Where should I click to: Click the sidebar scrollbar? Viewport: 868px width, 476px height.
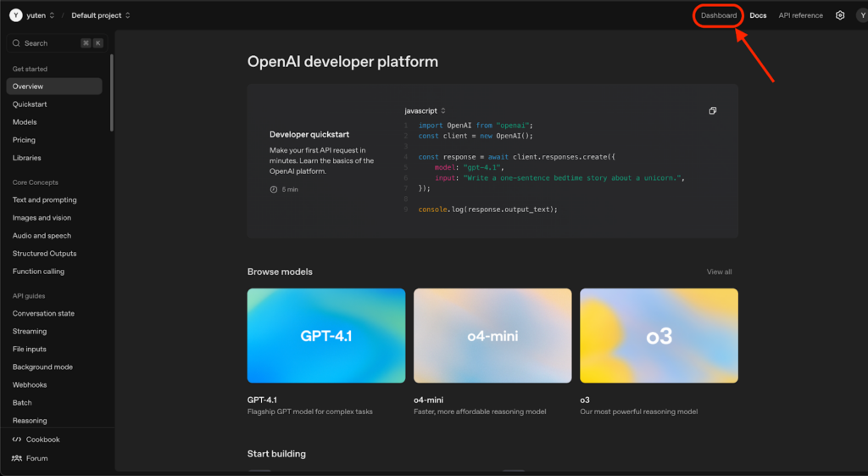[112, 92]
